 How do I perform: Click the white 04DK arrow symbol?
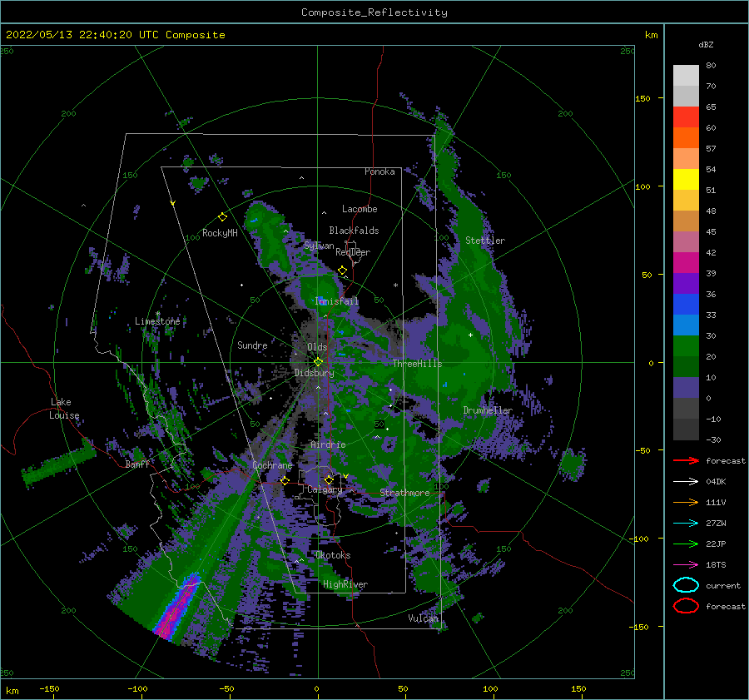[x=686, y=481]
